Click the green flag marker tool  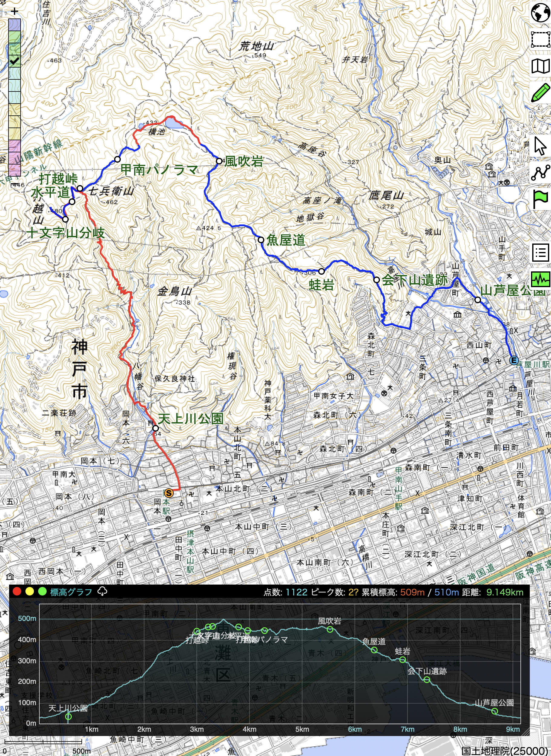point(540,199)
